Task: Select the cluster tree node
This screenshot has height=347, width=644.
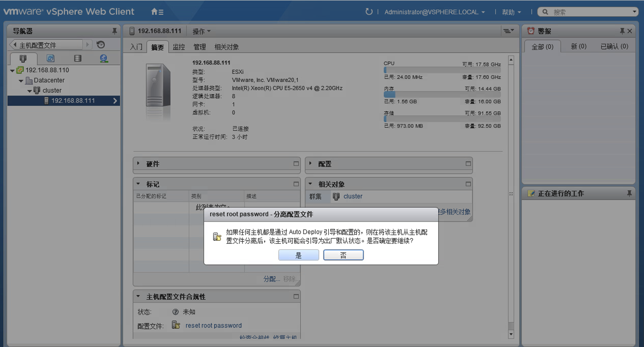Action: [52, 91]
